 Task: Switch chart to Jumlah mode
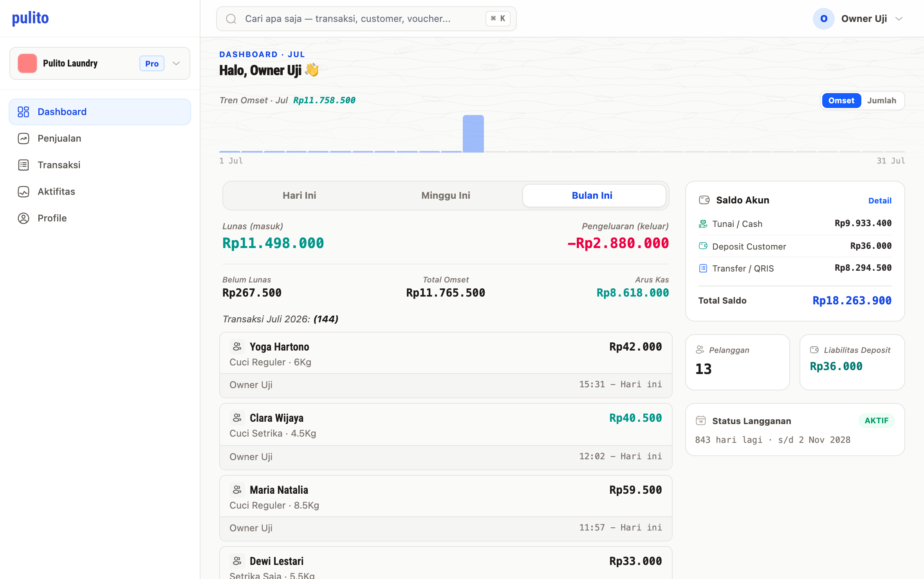882,101
